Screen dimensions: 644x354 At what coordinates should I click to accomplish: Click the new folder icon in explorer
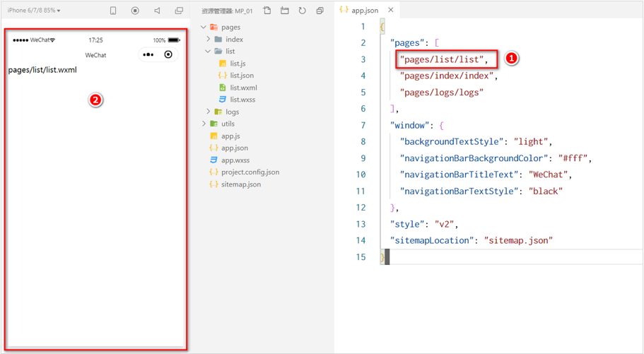pos(285,11)
